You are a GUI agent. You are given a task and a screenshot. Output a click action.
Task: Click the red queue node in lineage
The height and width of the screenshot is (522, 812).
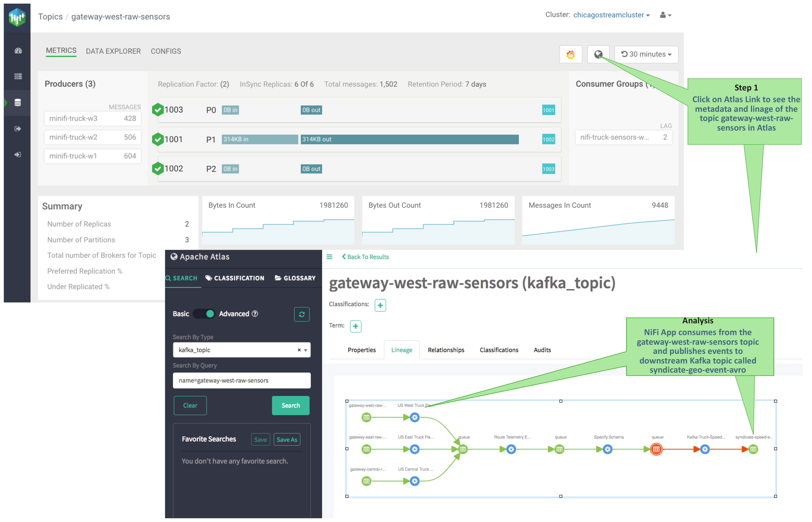tap(656, 449)
